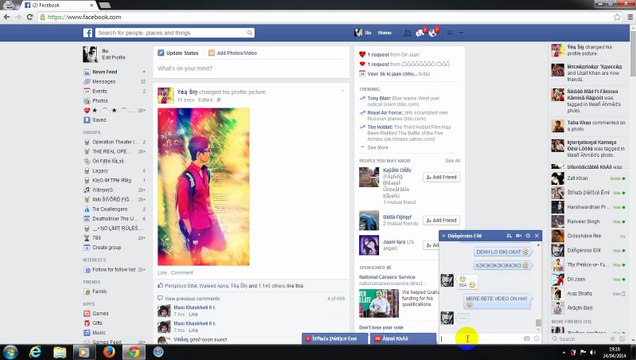Expand trending with See More

[378, 148]
